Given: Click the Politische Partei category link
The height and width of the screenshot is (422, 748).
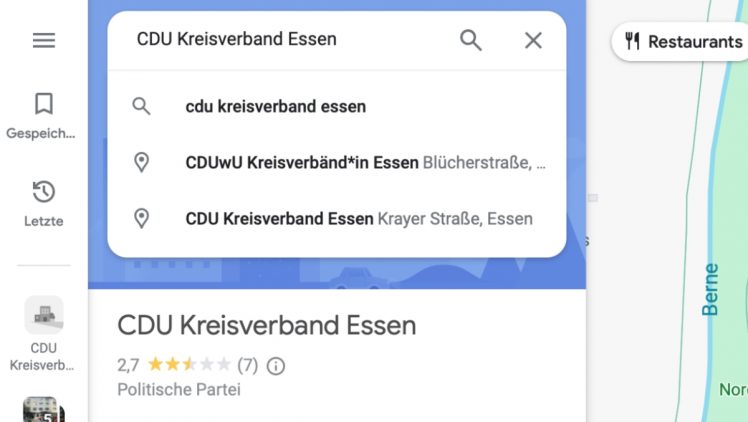Looking at the screenshot, I should (x=179, y=389).
